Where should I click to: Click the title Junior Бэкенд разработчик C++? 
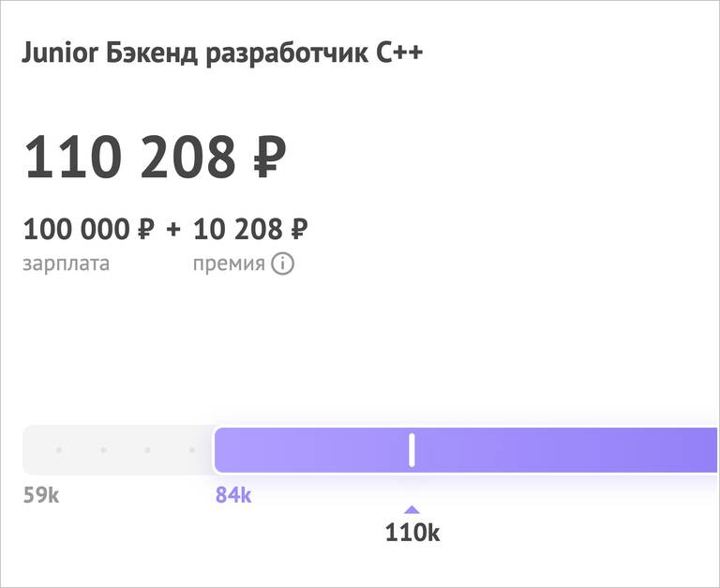click(x=222, y=53)
